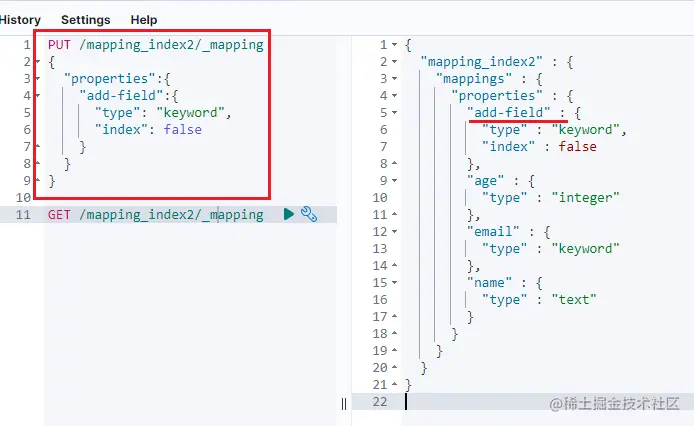This screenshot has width=694, height=426.
Task: Collapse response root fold at output line 1
Action: [394, 45]
